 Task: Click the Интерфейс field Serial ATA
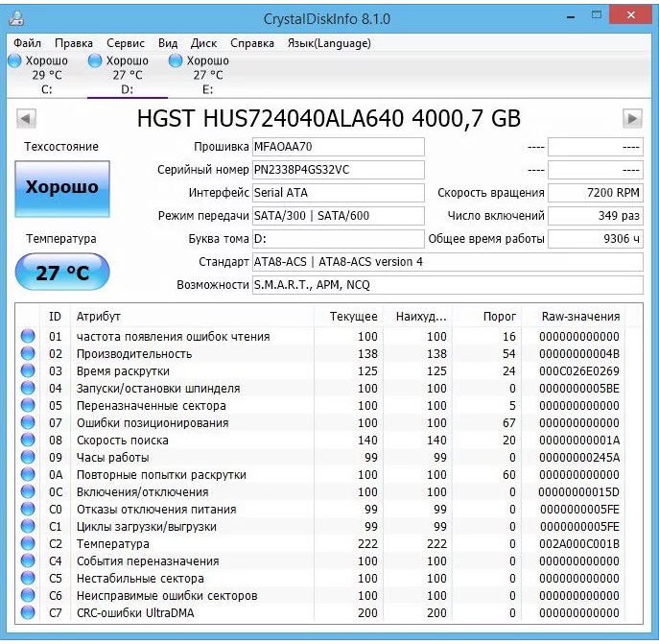point(339,193)
